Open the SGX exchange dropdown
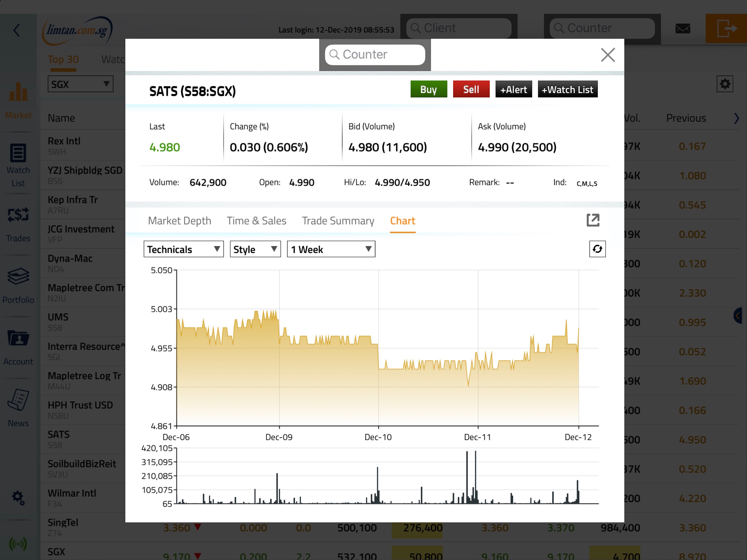Screen dimensions: 747x560 click(x=80, y=84)
